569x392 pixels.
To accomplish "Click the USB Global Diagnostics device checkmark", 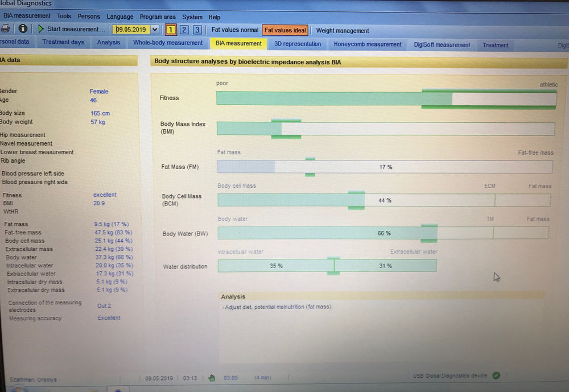I will [x=497, y=376].
